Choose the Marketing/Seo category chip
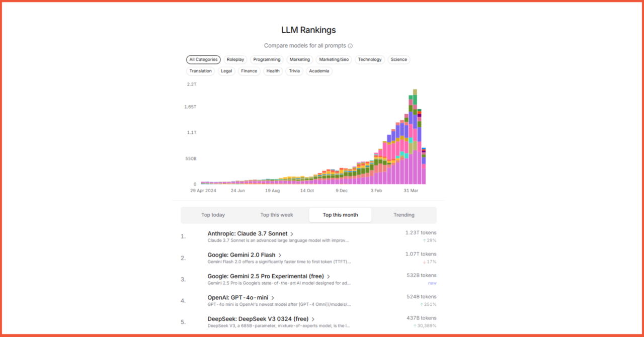Screen dimensions: 644x337 (334, 59)
